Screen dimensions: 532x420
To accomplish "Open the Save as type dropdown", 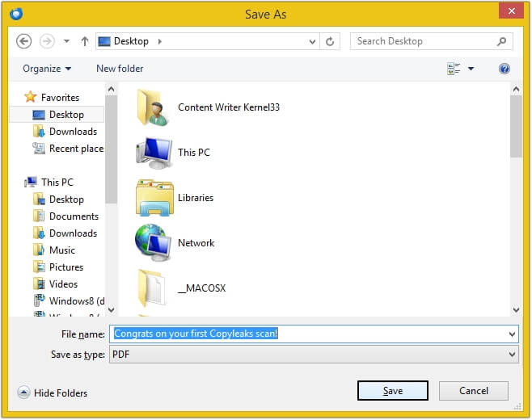I will (x=314, y=355).
